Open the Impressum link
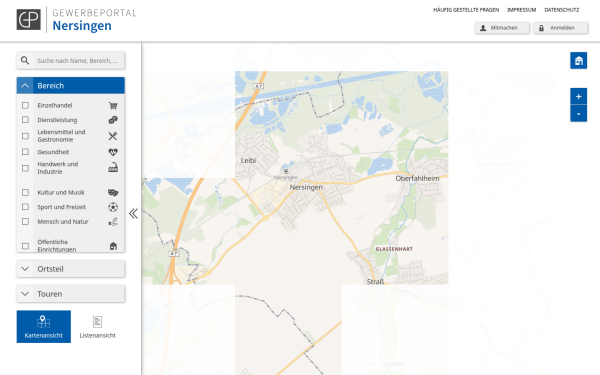 pos(522,10)
